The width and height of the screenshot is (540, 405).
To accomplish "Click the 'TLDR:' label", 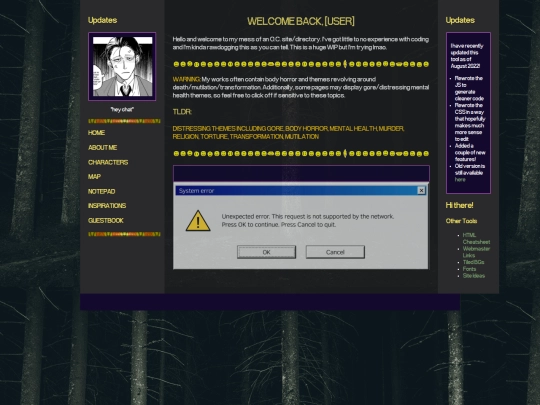I will [182, 112].
